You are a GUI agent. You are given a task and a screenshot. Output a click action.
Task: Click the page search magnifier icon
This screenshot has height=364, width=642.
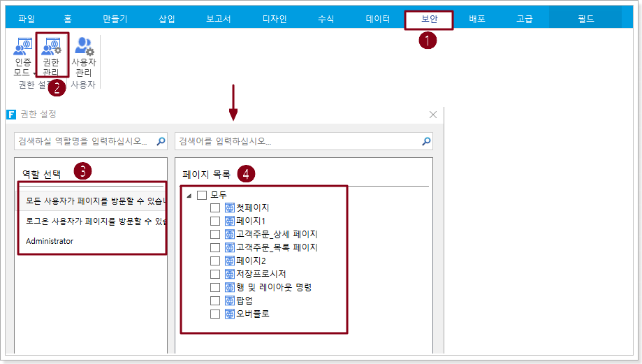(x=426, y=141)
